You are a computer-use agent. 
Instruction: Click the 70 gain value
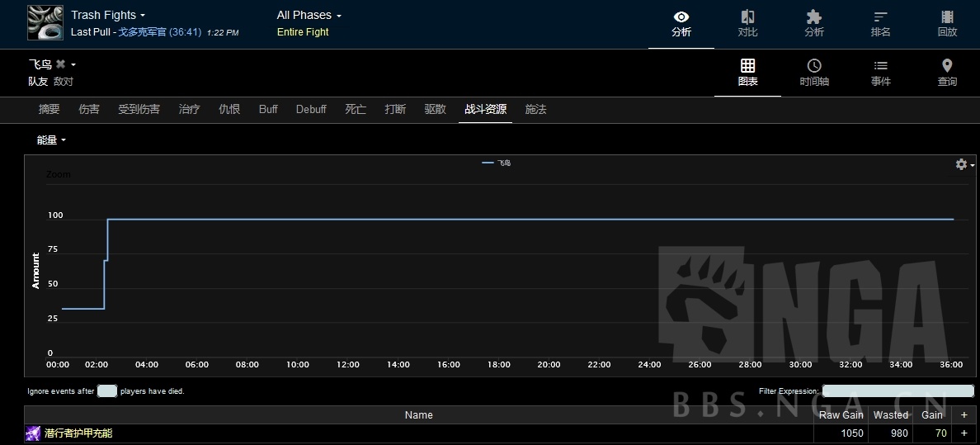point(940,433)
